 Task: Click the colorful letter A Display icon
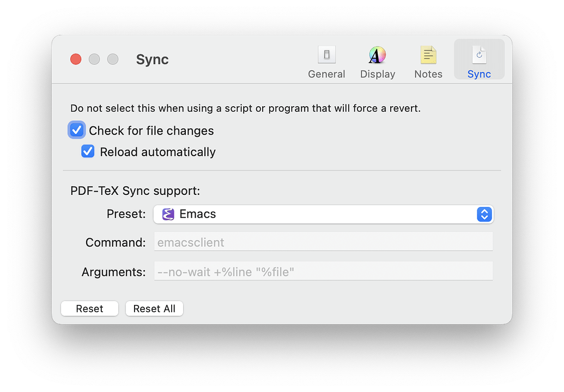(x=377, y=56)
